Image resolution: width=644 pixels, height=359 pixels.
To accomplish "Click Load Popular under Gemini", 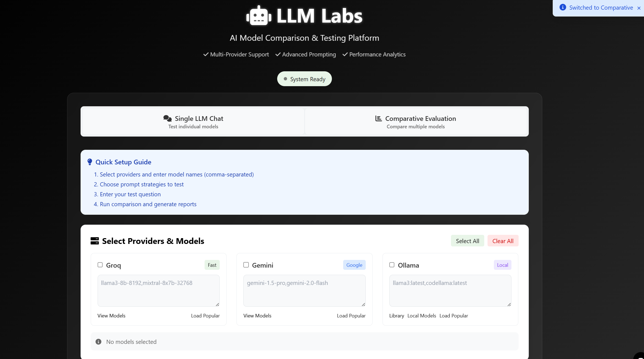I will tap(351, 316).
